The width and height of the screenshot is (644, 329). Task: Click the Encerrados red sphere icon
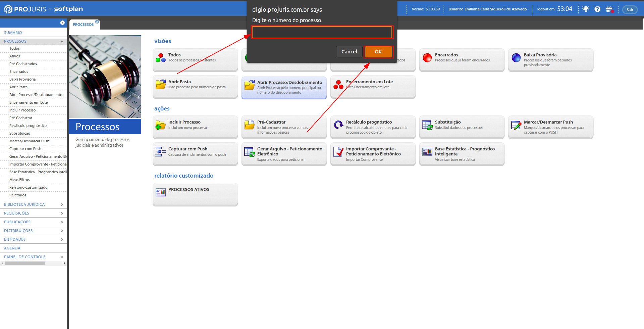tap(427, 58)
